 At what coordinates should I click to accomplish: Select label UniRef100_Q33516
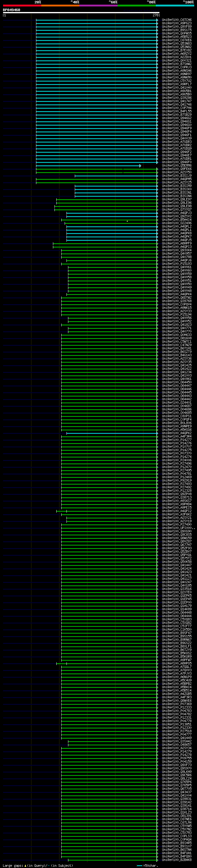(x=177, y=589)
